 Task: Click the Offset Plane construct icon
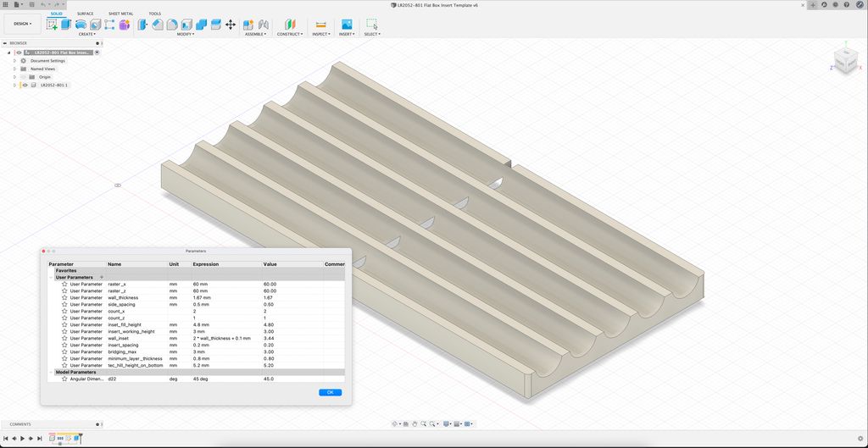click(x=290, y=25)
